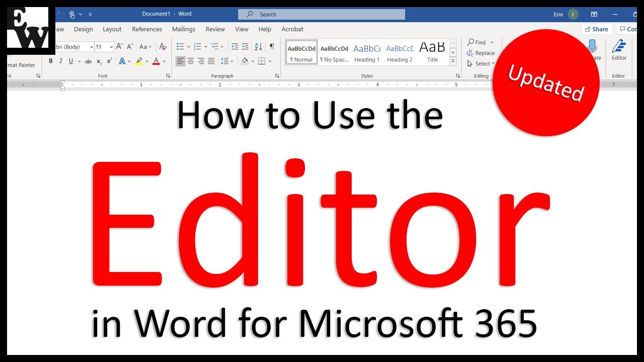Insert a numbered list

point(197,46)
